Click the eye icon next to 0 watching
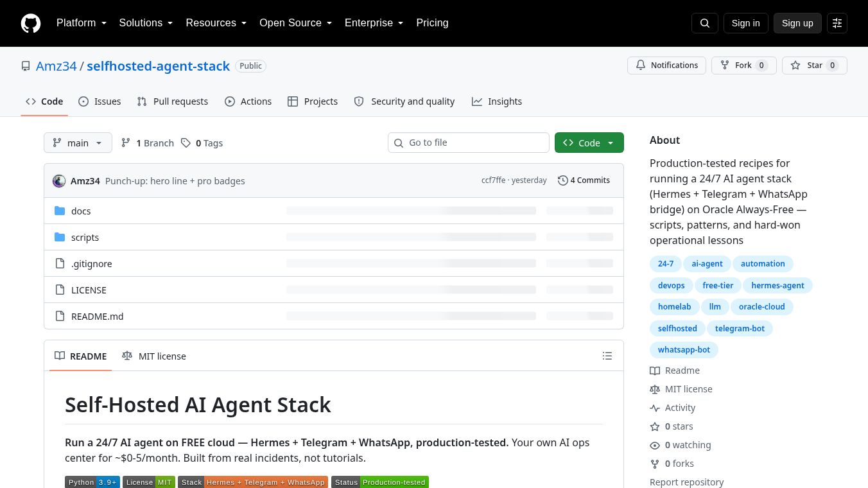The image size is (868, 488). (x=655, y=445)
